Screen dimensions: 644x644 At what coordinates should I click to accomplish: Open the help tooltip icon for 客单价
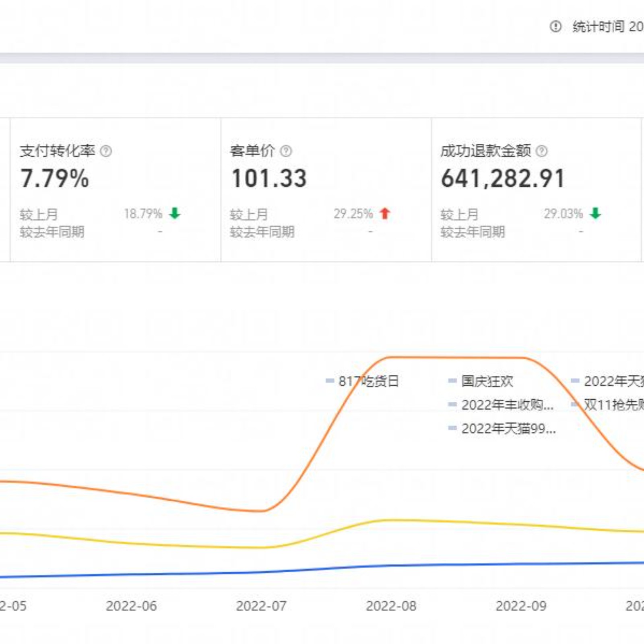[x=286, y=151]
